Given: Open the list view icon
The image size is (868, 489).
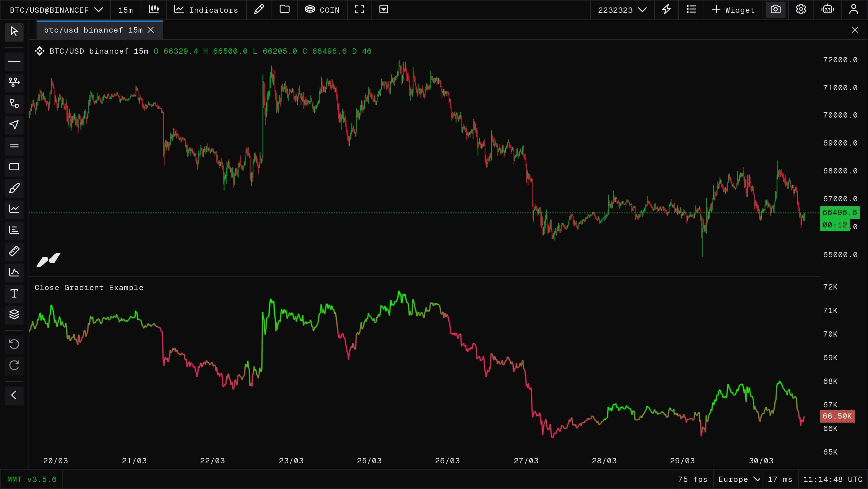Looking at the screenshot, I should click(x=691, y=10).
